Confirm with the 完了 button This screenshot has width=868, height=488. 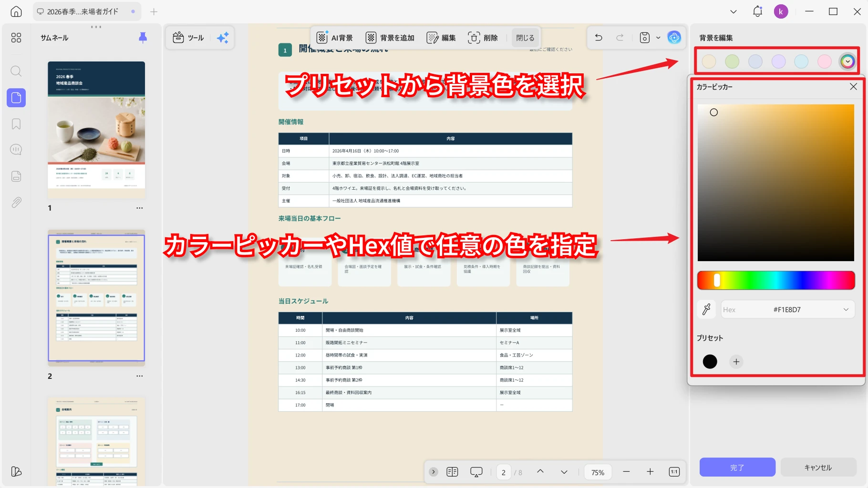pyautogui.click(x=737, y=468)
